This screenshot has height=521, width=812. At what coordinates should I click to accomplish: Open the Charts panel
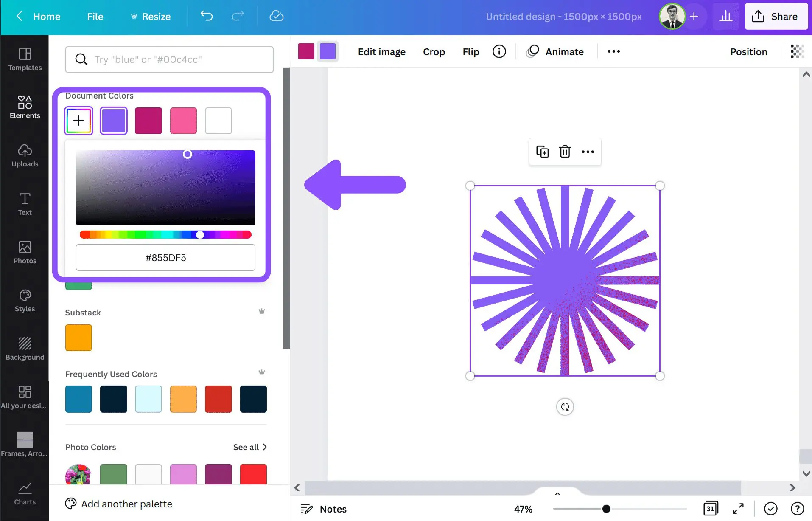click(24, 493)
